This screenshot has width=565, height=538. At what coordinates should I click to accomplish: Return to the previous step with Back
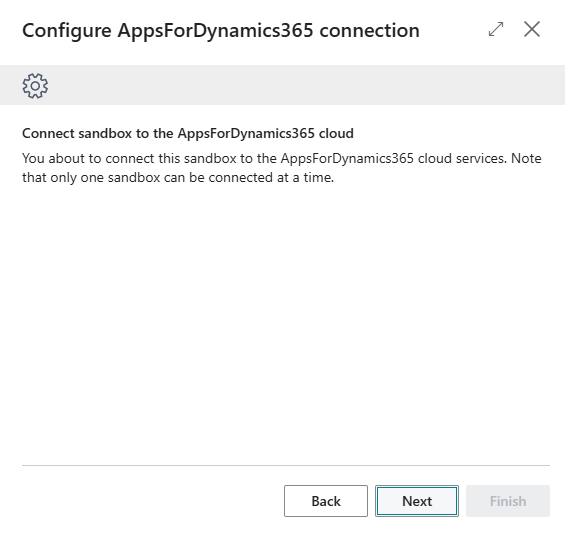click(326, 501)
